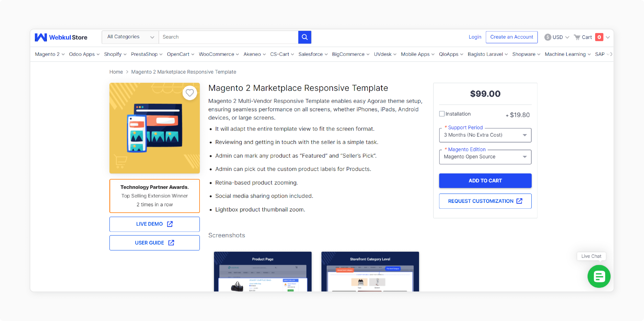Click the Live Chat tooltip label
Screen dimensions: 644x321
click(591, 256)
